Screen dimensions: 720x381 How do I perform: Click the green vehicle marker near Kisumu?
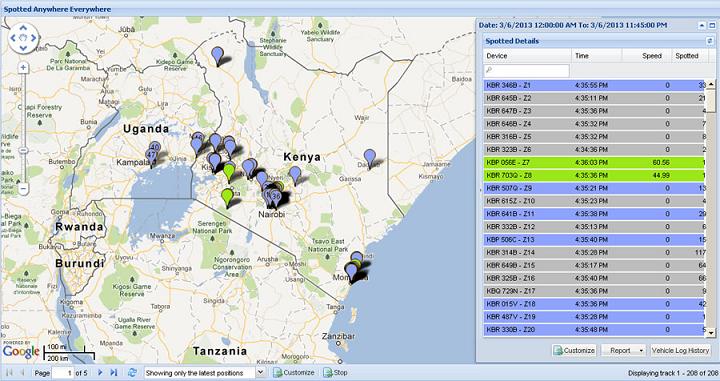pos(229,173)
